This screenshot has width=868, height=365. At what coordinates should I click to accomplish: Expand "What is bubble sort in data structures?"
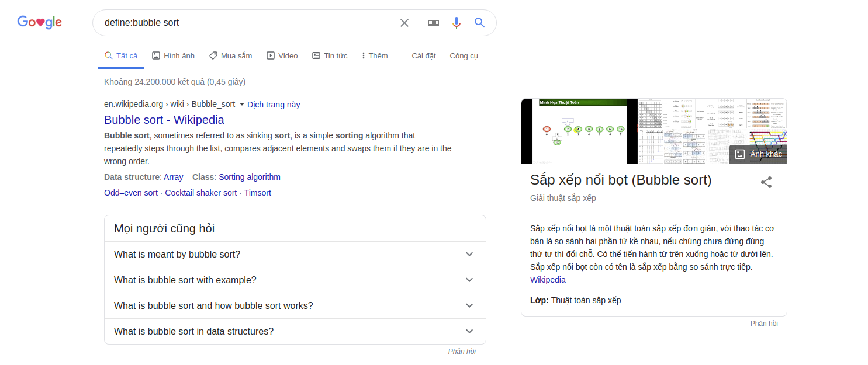click(x=469, y=332)
